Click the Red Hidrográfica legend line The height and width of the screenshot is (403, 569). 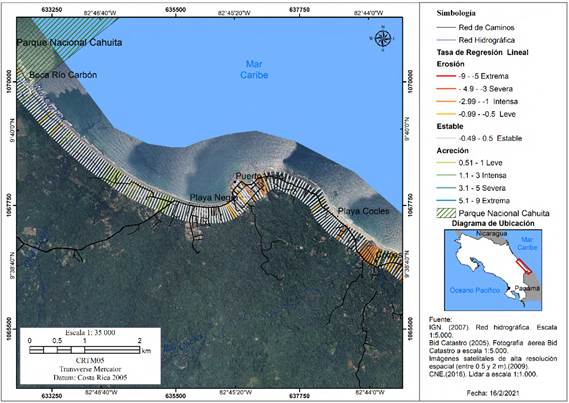[446, 40]
